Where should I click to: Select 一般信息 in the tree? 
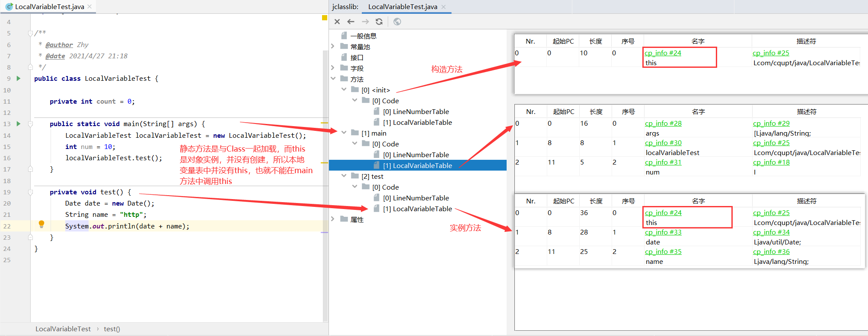[x=363, y=36]
